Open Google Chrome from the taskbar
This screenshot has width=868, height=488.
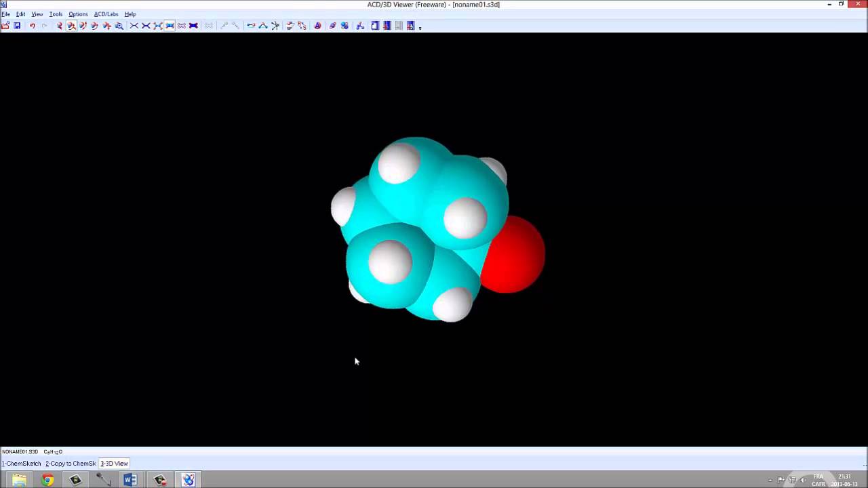[47, 480]
